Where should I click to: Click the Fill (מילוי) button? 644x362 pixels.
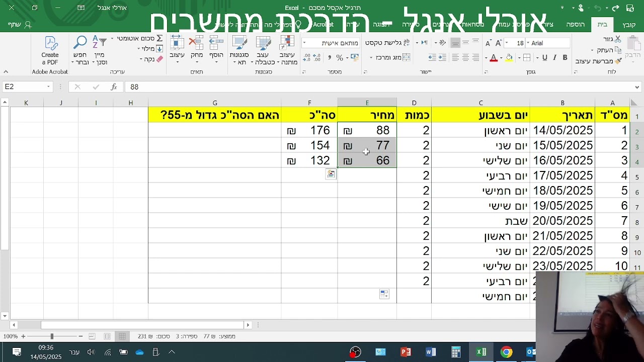(149, 49)
